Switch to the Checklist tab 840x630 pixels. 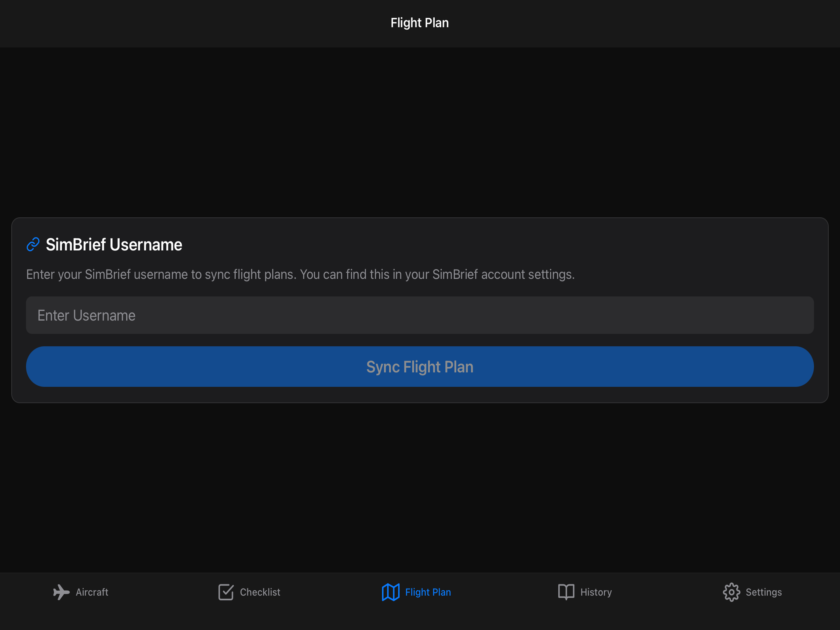249,592
